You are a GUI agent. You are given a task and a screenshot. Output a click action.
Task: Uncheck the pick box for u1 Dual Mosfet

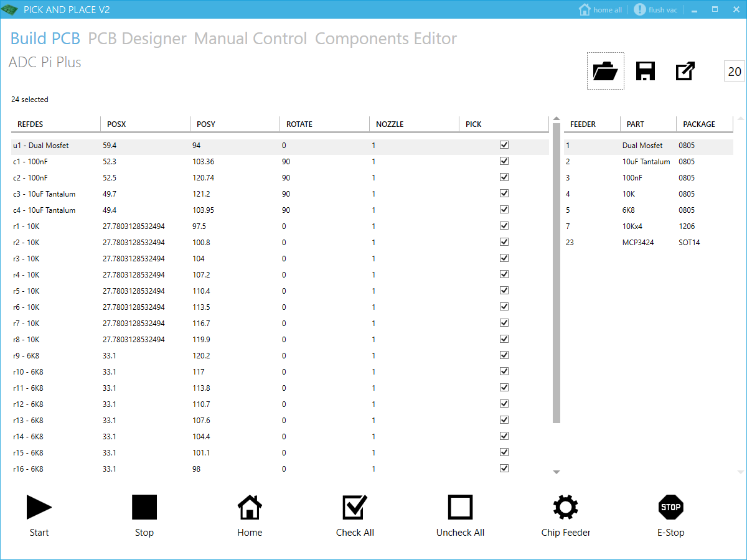pos(504,144)
